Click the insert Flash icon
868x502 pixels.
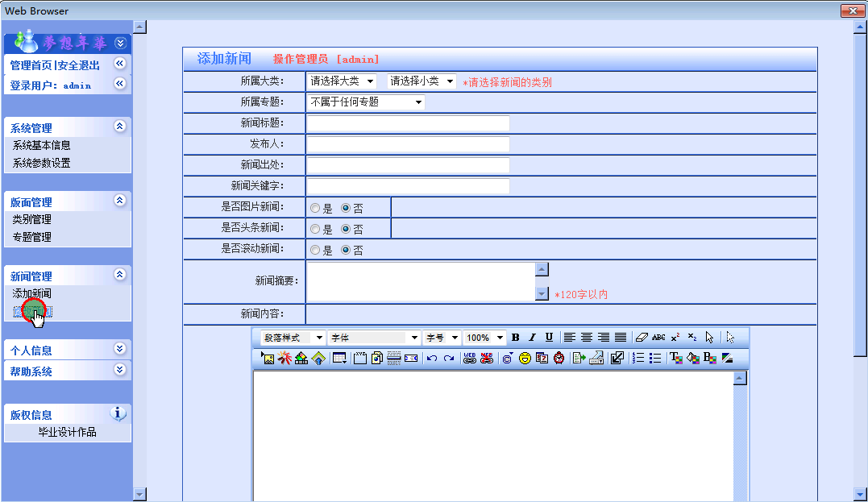[x=284, y=358]
